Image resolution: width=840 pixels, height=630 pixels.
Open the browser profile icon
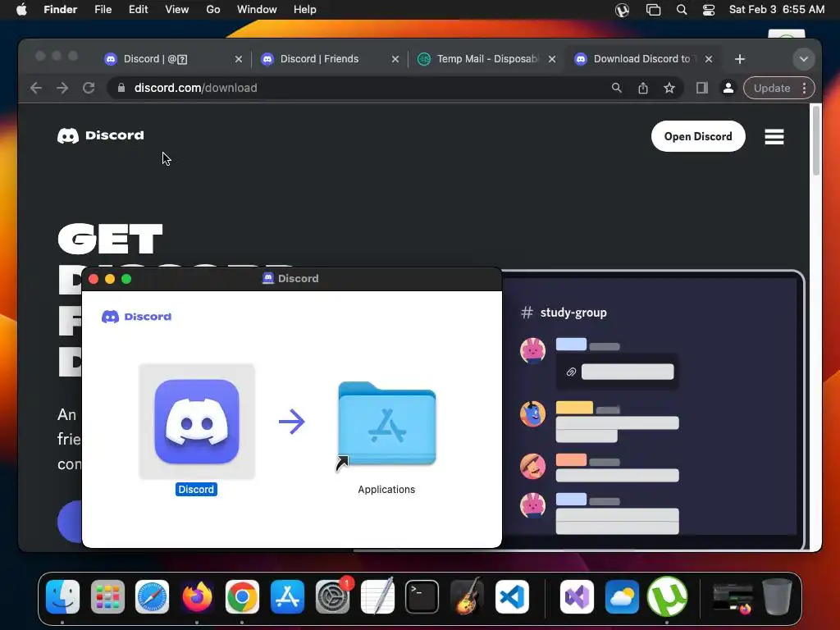click(x=728, y=88)
